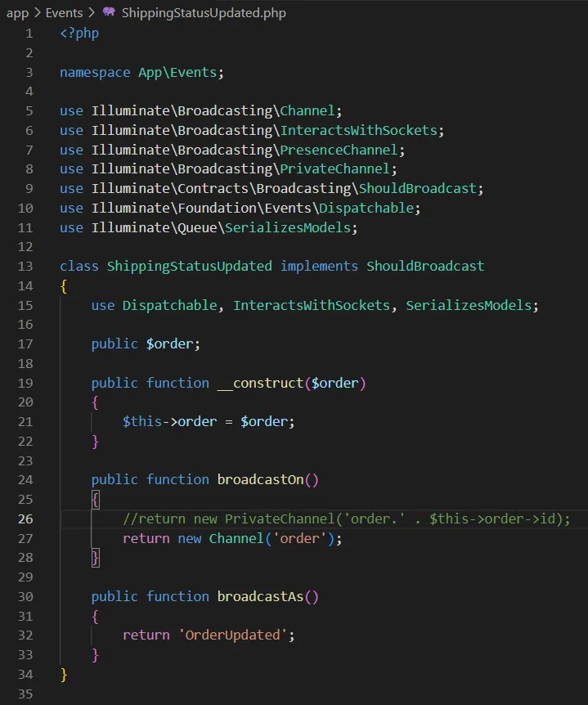This screenshot has height=705, width=588.
Task: Click the PHP elephant file icon
Action: tap(109, 11)
